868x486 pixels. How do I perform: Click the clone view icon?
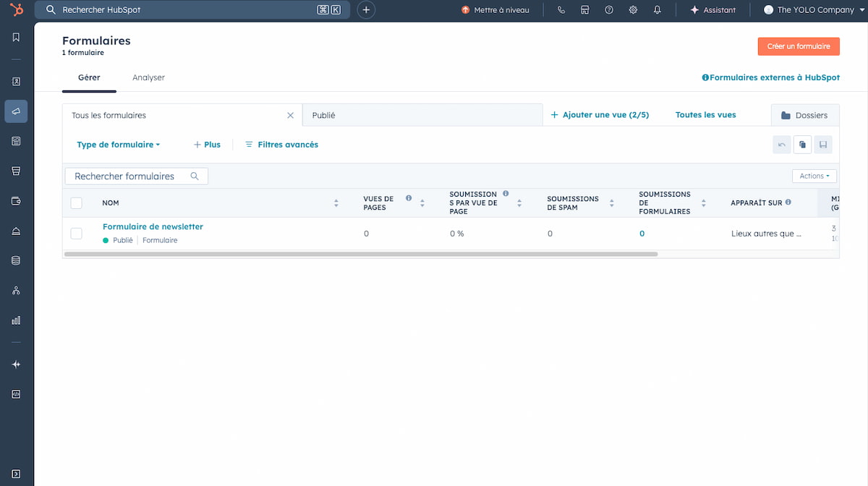(802, 145)
